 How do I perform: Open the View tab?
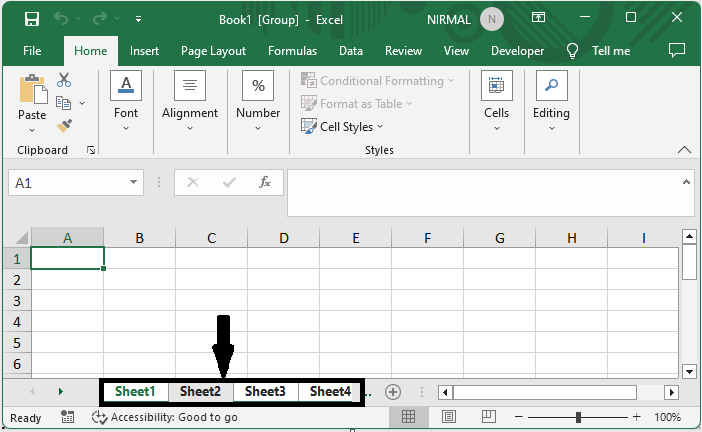(456, 51)
